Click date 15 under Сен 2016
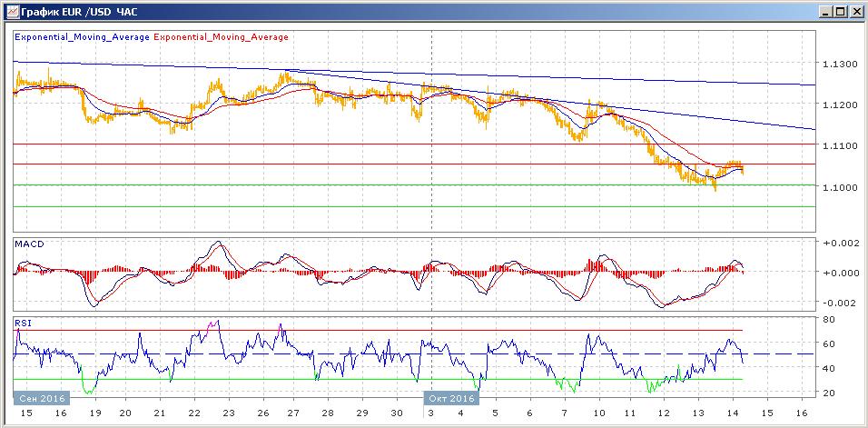868x428 pixels. [26, 413]
